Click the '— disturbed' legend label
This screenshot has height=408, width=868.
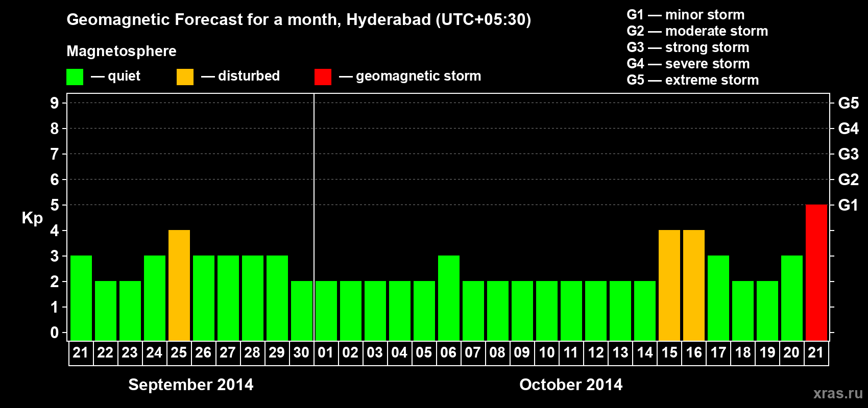click(240, 76)
